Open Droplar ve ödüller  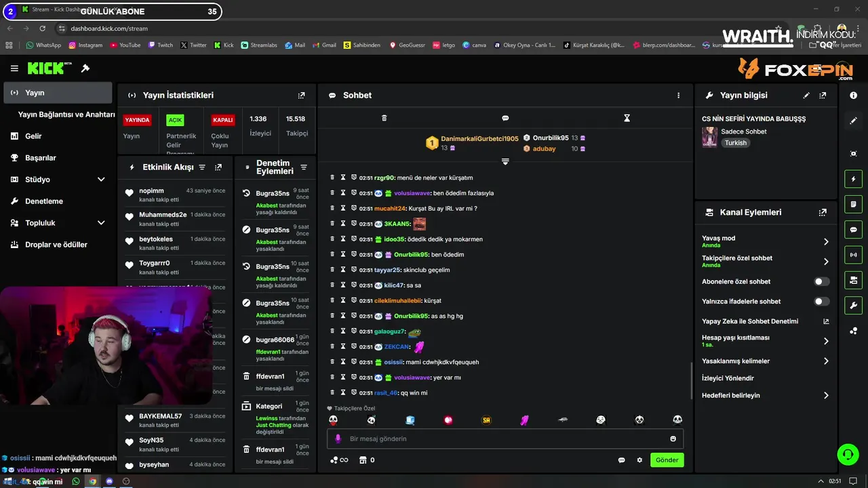[x=58, y=245]
